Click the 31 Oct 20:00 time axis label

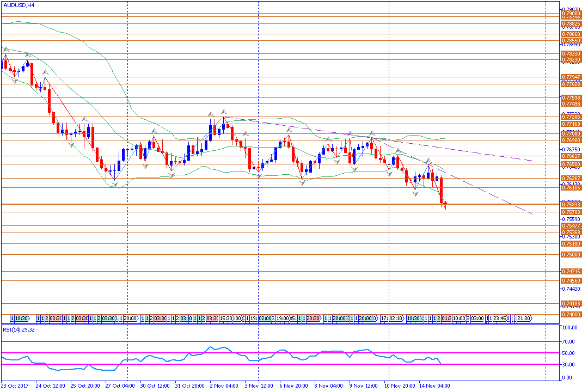(x=190, y=385)
